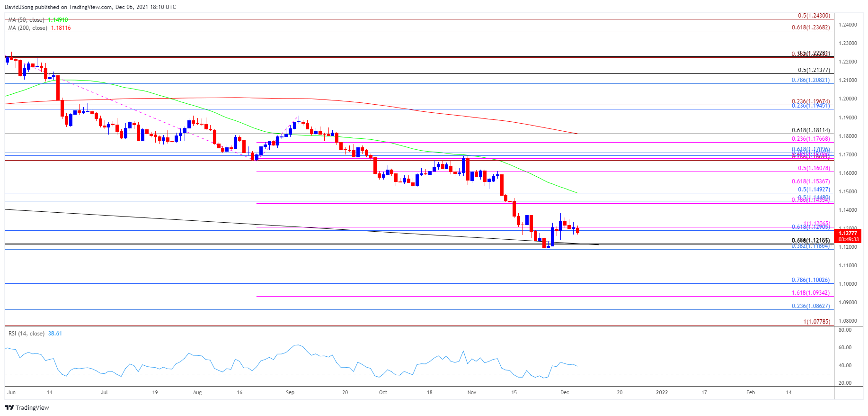Image resolution: width=868 pixels, height=416 pixels.
Task: Click 40.00 on the RSI scale
Action: [845, 365]
